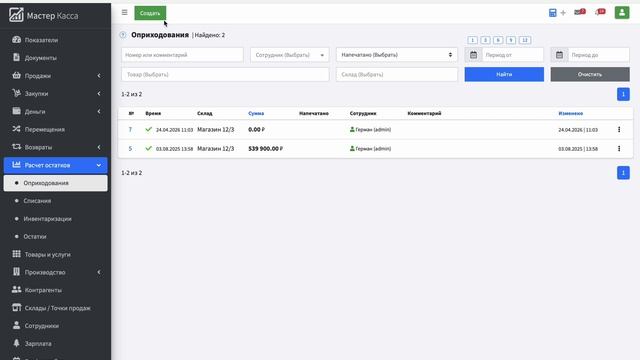Collapse the Расчет остатков section
This screenshot has height=360, width=640.
click(x=56, y=165)
